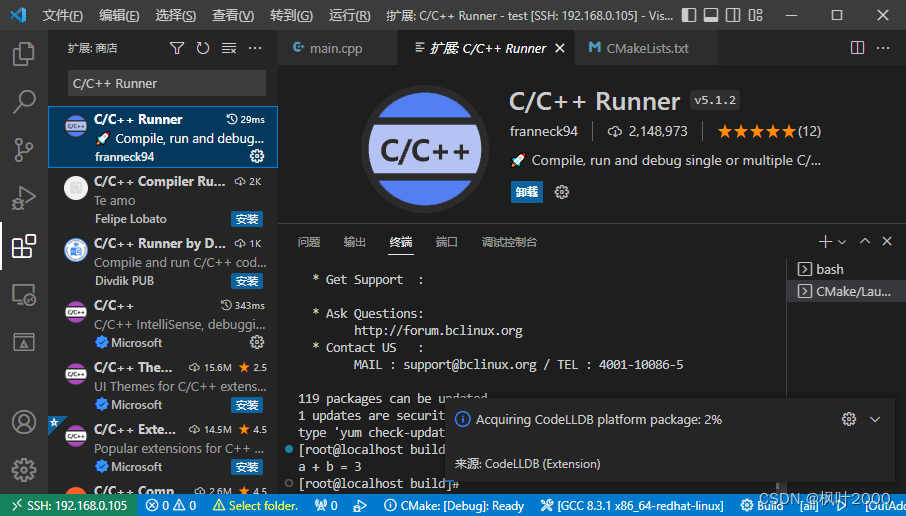Open the Manage gear in activity bar
The image size is (906, 516).
(24, 470)
